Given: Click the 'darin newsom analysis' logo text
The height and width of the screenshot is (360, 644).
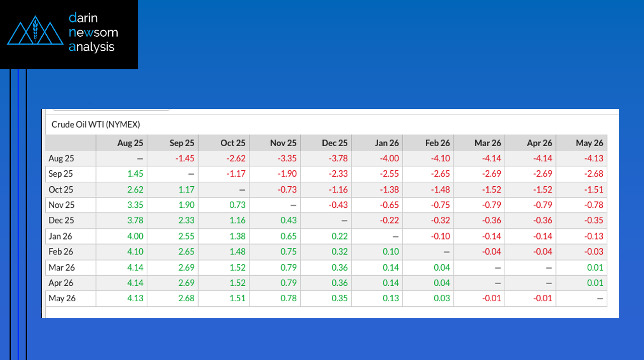Looking at the screenshot, I should [93, 33].
